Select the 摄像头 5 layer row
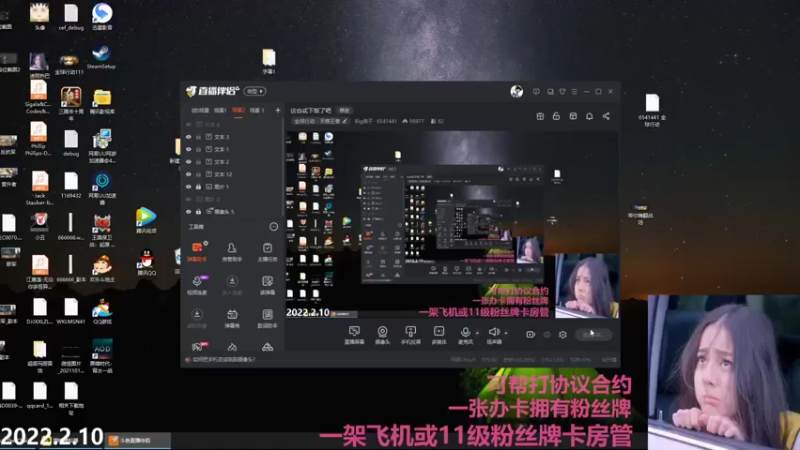Viewport: 800px width, 450px height. [x=233, y=211]
